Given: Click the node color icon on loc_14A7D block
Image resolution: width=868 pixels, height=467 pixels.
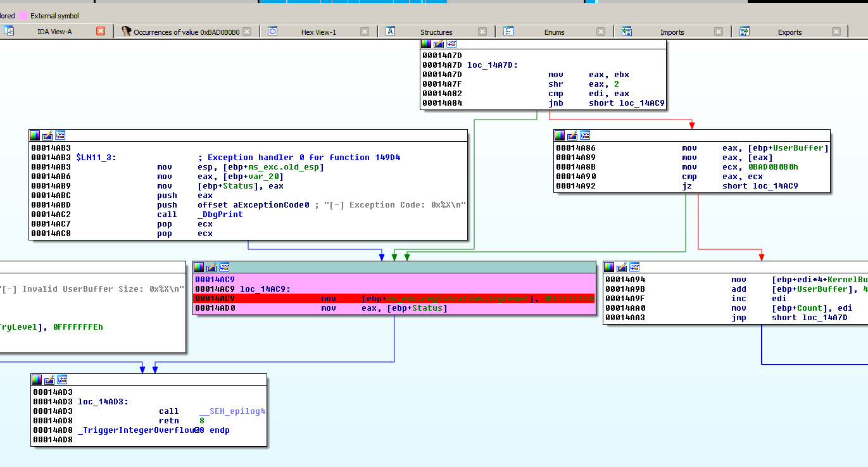Looking at the screenshot, I should [426, 44].
